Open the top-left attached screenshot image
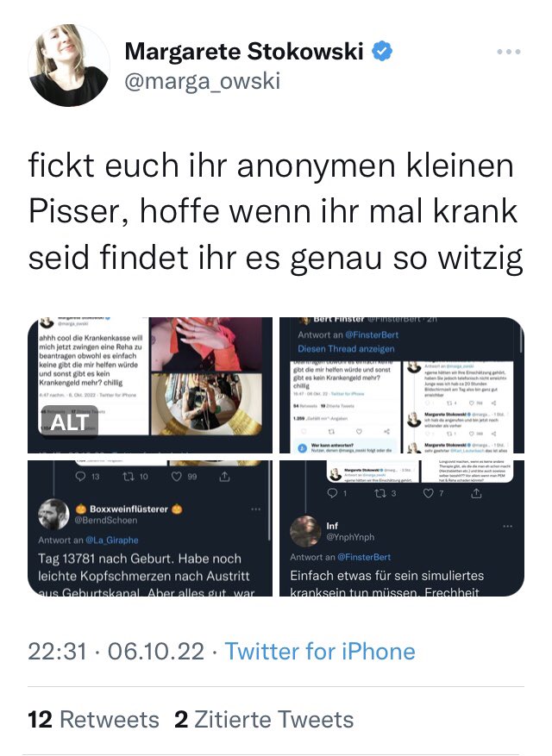 click(150, 384)
